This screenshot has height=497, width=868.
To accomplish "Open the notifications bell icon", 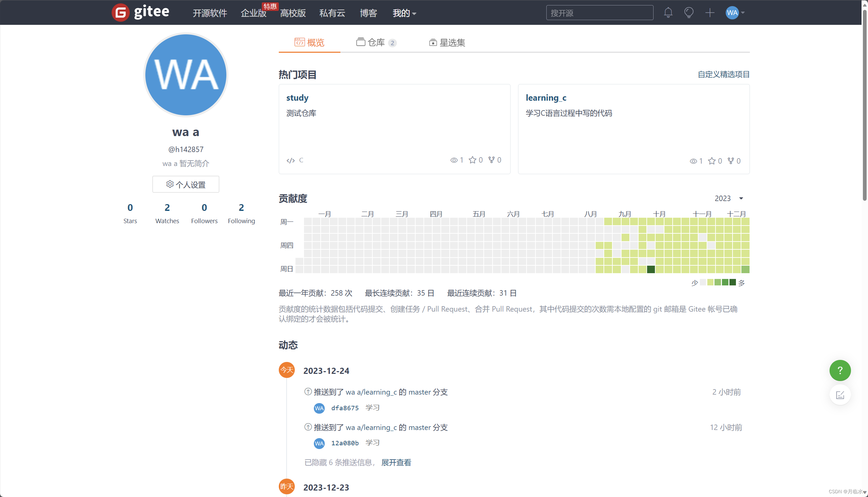I will pos(668,13).
